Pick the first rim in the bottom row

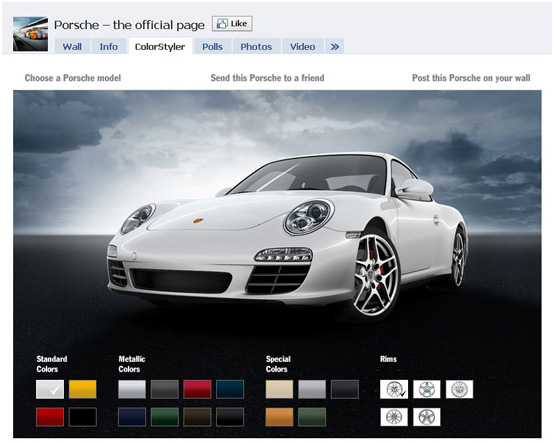coord(394,417)
